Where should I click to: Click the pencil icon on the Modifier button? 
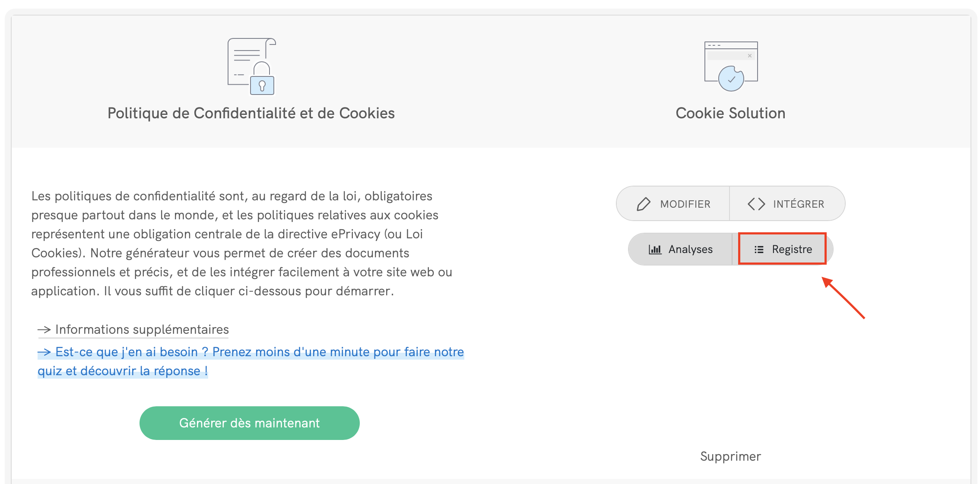[644, 204]
